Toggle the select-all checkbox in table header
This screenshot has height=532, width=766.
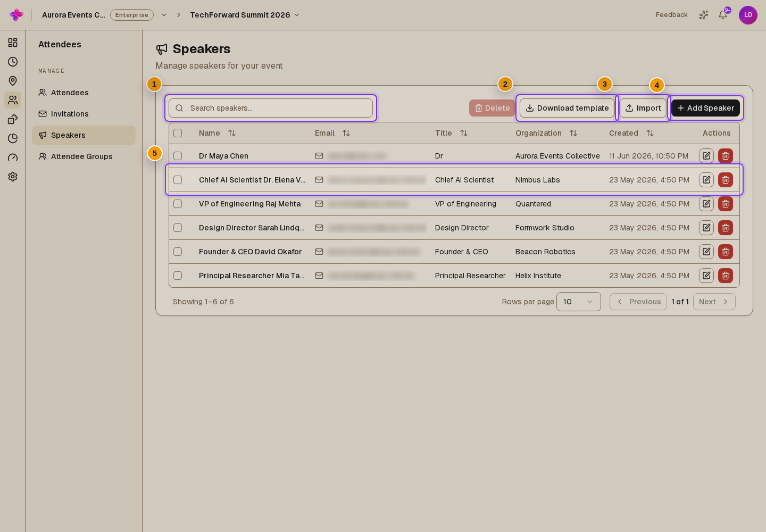[x=178, y=133]
